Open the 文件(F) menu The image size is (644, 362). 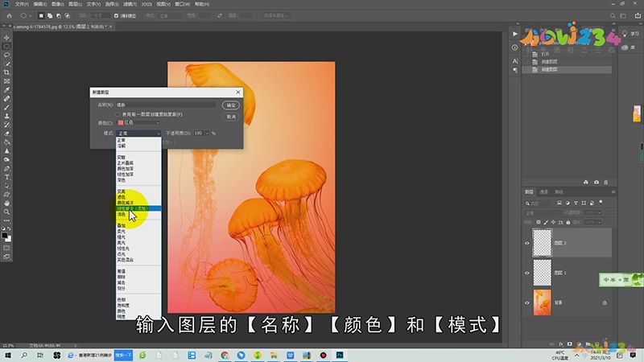point(22,4)
